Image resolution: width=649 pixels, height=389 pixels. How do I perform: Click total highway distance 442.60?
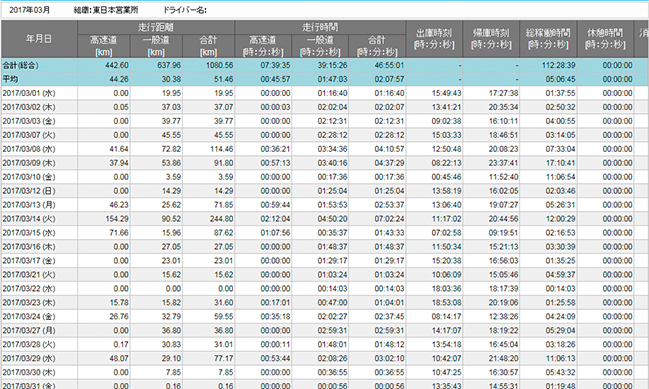[117, 65]
